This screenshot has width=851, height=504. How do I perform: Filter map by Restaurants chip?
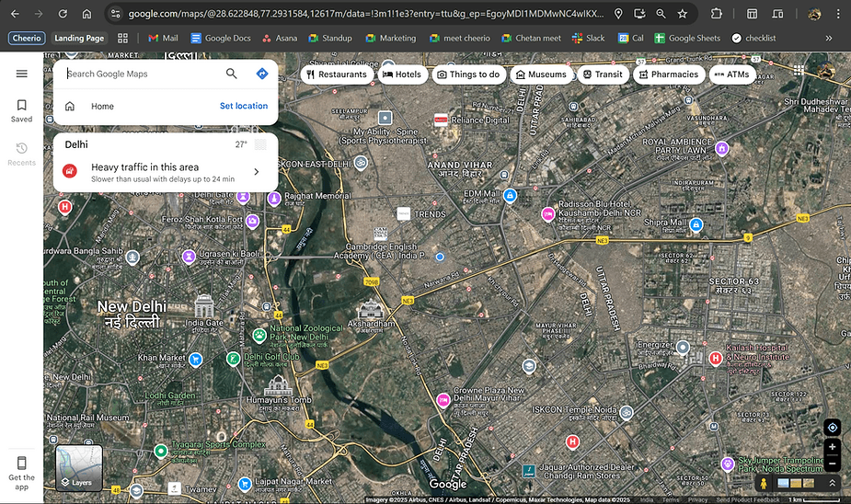[x=337, y=74]
